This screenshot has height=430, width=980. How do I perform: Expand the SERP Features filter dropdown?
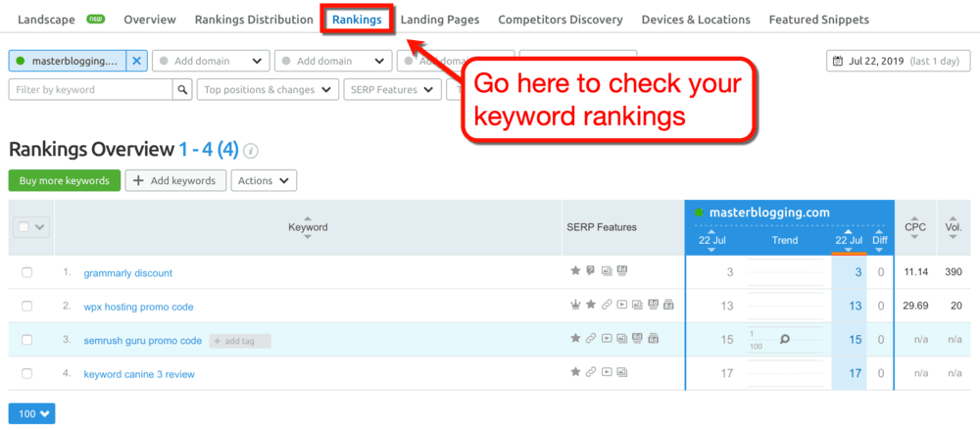pos(392,89)
